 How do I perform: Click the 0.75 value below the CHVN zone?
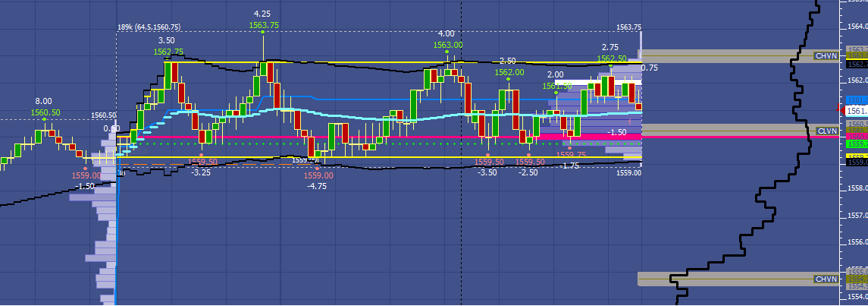pos(650,68)
